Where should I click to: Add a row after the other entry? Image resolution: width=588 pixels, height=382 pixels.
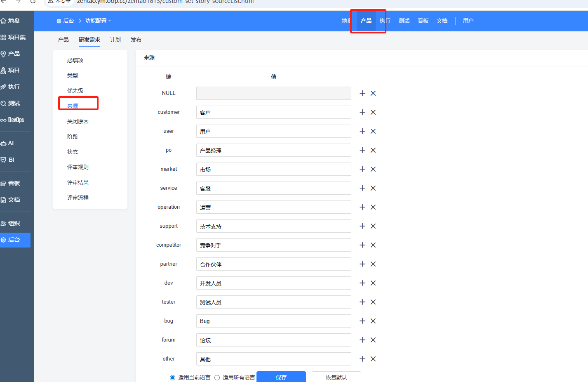[362, 359]
